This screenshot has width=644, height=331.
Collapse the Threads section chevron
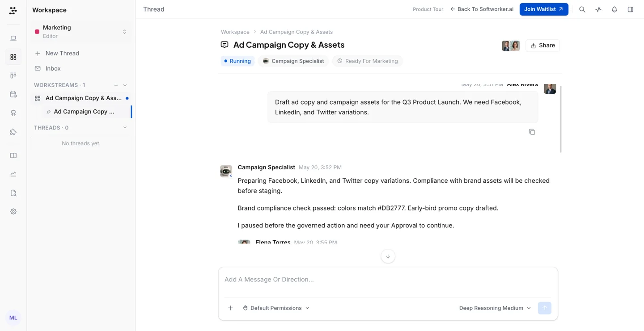point(125,128)
